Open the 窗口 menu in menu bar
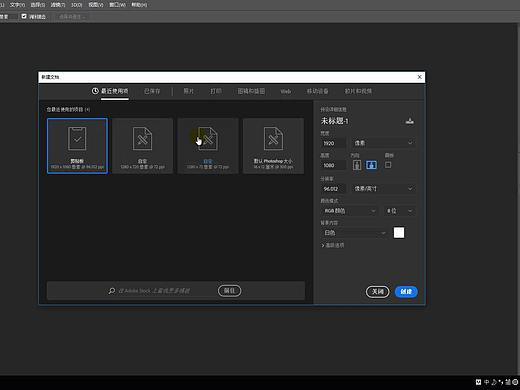 pos(118,5)
